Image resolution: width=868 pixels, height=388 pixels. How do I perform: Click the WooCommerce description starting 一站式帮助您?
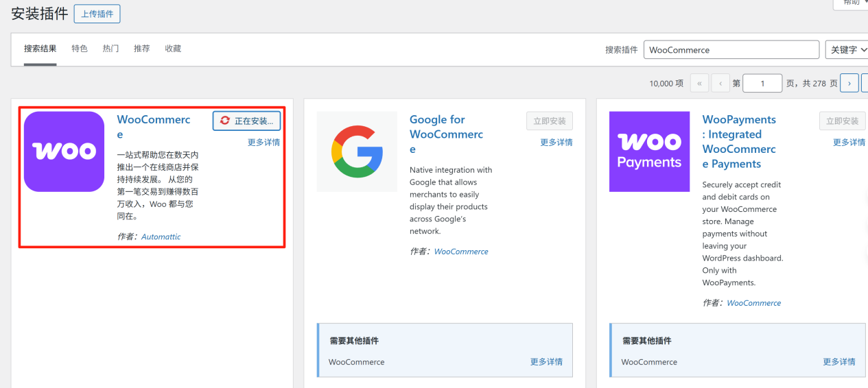(x=158, y=186)
